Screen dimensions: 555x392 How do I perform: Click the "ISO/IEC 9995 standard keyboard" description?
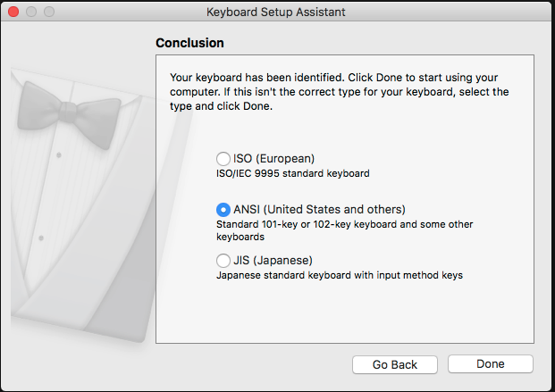pyautogui.click(x=293, y=173)
